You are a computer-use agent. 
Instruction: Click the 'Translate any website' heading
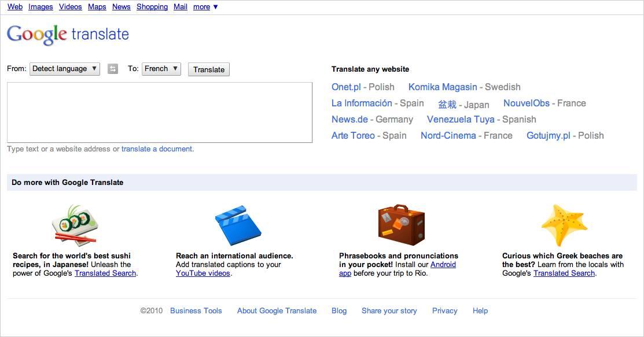click(370, 69)
